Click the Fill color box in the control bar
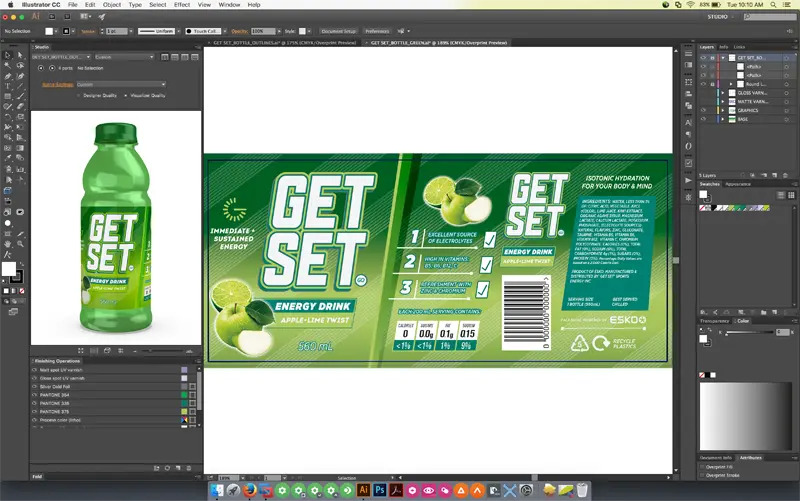Viewport: 800px width, 501px height. click(x=50, y=32)
